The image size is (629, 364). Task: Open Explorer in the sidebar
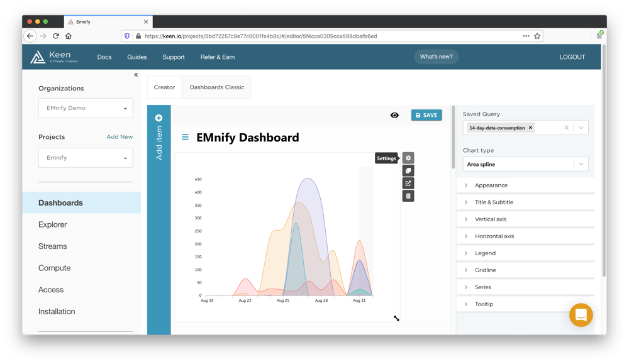[x=53, y=224]
